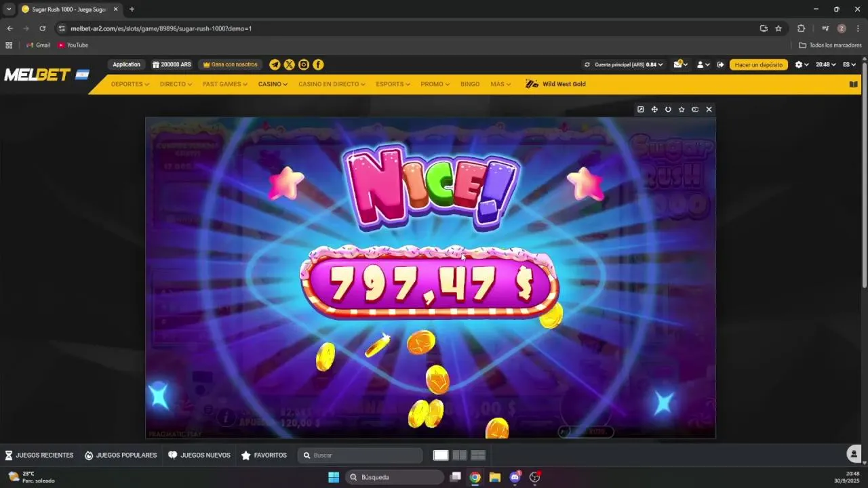Open Gmail bookmark
This screenshot has height=488, width=868.
pos(38,45)
